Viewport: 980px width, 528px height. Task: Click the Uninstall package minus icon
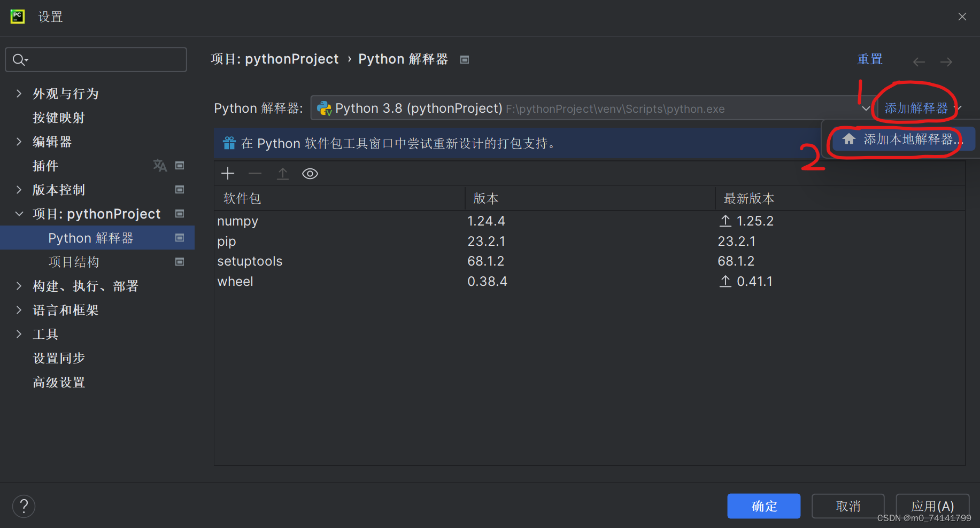[255, 173]
